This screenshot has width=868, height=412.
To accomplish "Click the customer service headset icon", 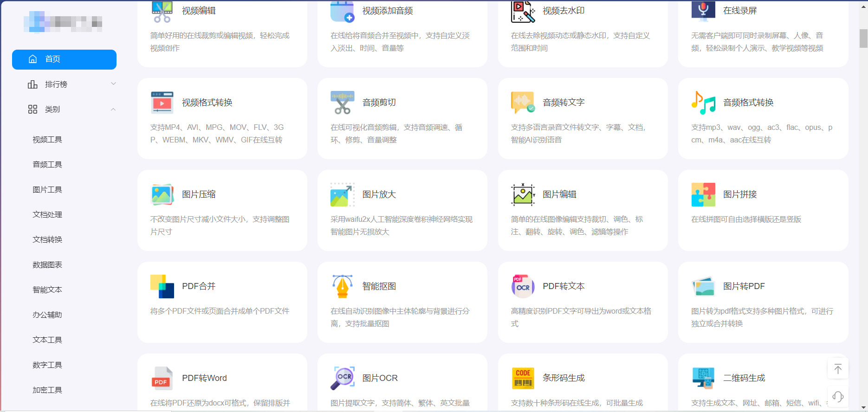I will [838, 397].
